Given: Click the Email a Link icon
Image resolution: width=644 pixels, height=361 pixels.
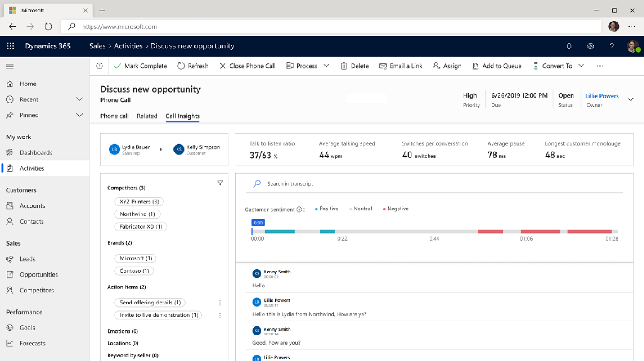Looking at the screenshot, I should (383, 66).
